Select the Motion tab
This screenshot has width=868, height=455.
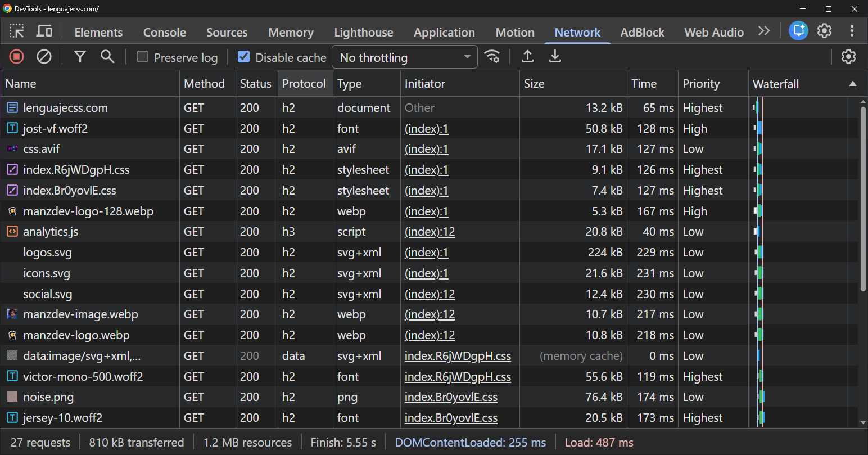click(x=515, y=33)
